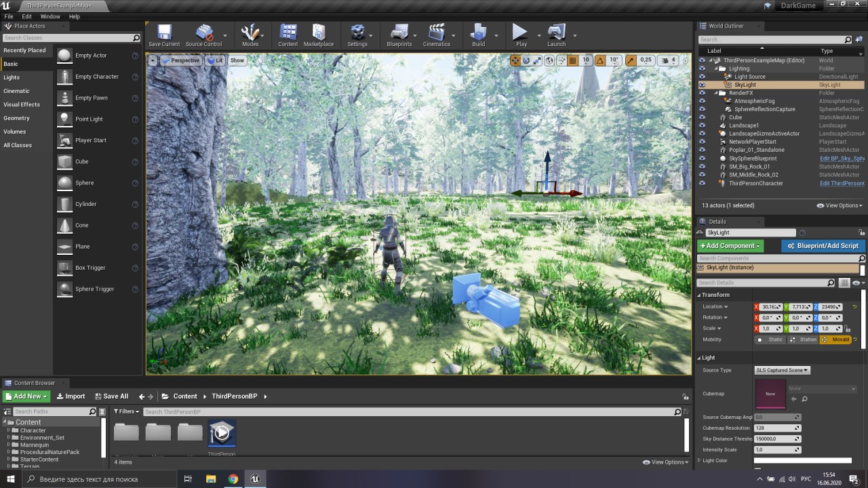Start Play in the editor toolbar

(x=521, y=35)
